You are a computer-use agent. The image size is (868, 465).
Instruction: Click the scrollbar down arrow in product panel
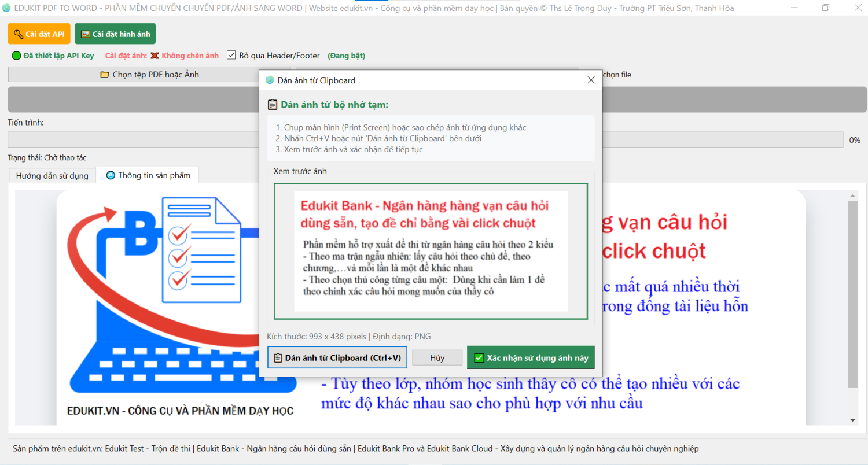[852, 420]
